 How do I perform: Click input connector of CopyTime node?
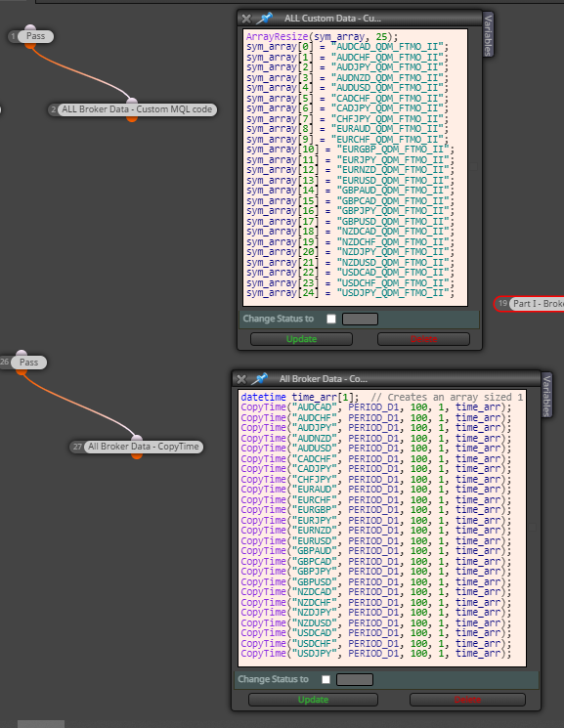(137, 439)
